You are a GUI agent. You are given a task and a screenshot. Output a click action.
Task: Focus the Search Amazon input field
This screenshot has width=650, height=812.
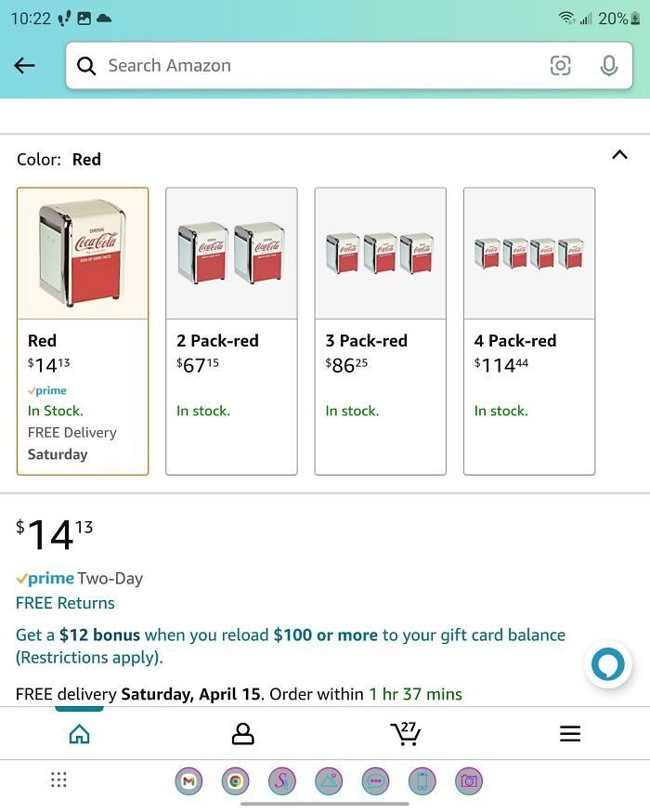pos(316,66)
